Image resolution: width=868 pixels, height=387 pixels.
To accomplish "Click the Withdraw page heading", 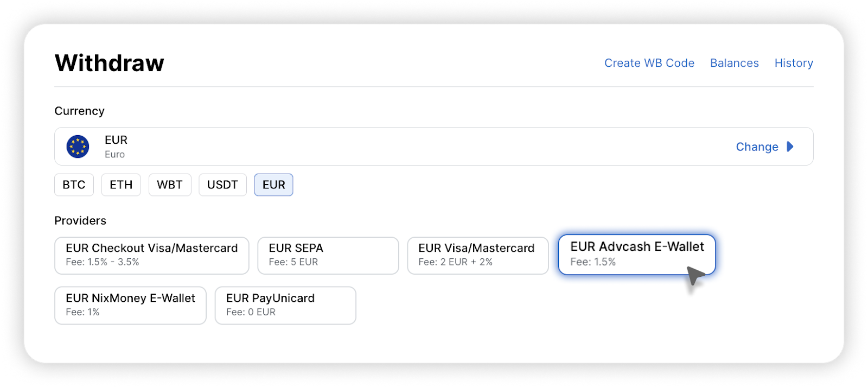I will (110, 63).
